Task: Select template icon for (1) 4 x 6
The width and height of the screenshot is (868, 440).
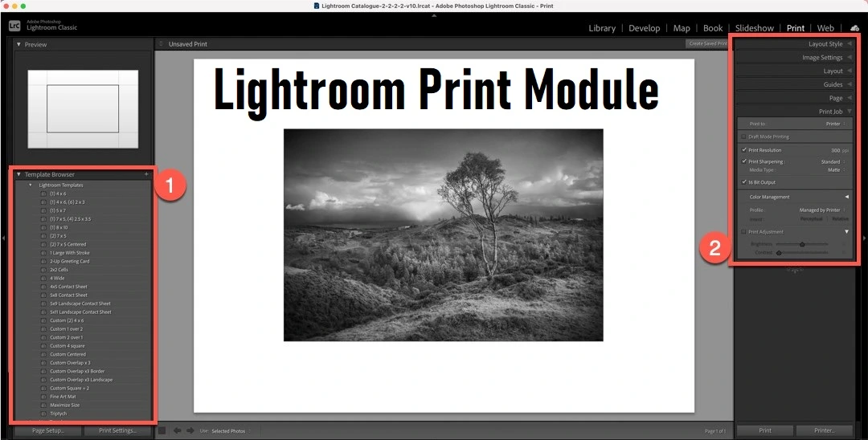Action: [x=43, y=194]
